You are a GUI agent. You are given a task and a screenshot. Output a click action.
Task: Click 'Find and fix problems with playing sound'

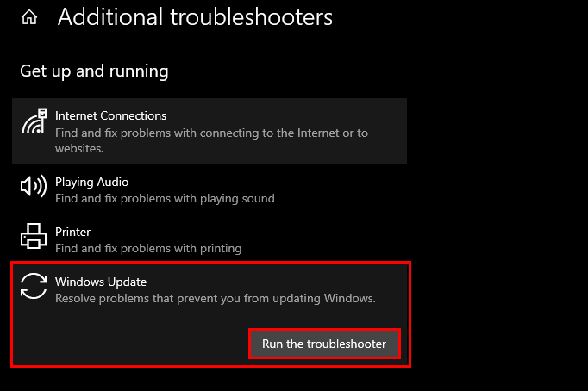tap(165, 198)
